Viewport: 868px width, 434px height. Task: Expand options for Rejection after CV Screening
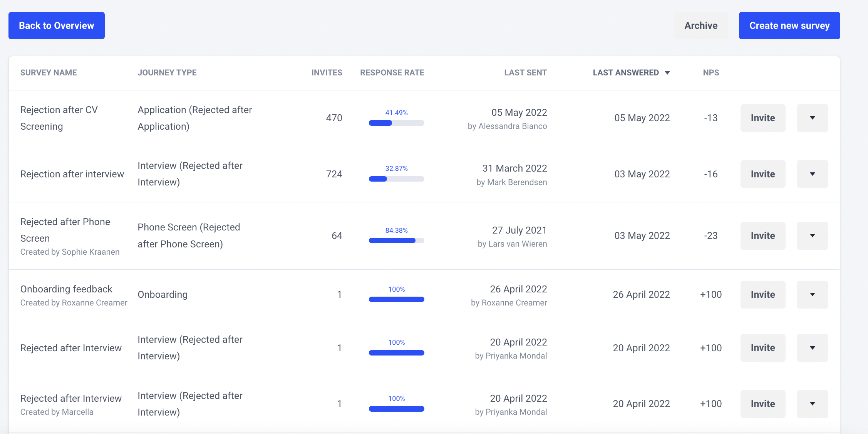812,118
